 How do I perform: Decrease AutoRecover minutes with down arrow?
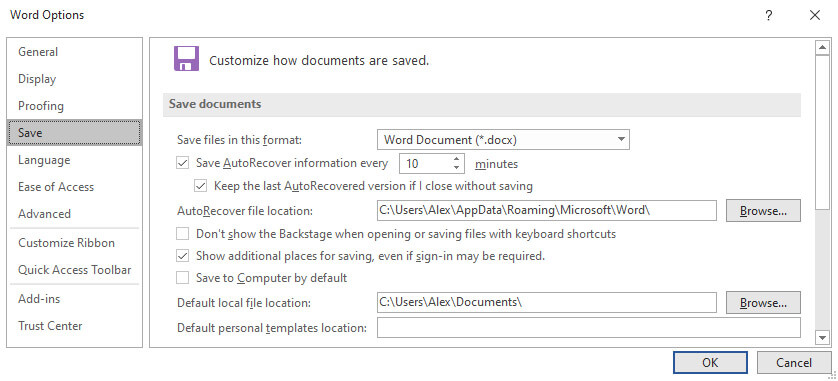456,168
